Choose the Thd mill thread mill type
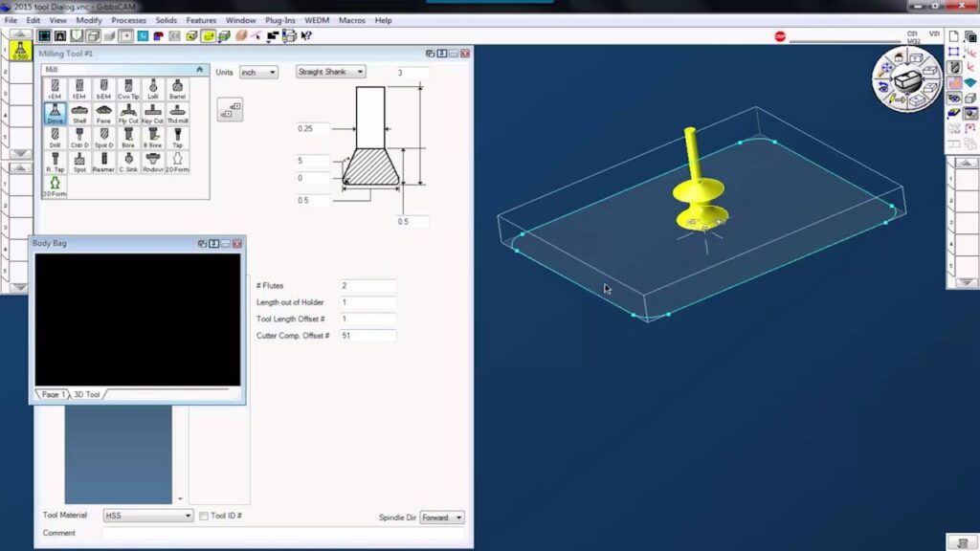Image resolution: width=980 pixels, height=551 pixels. coord(177,114)
